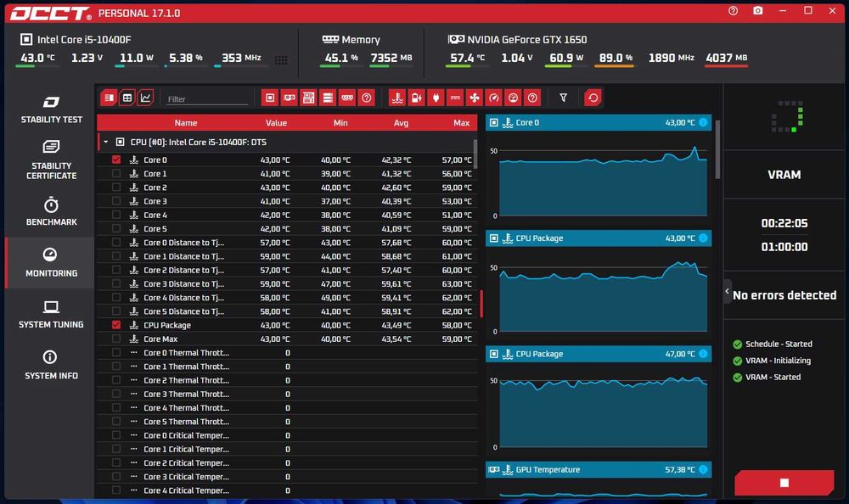The width and height of the screenshot is (849, 504).
Task: Toggle the frequency gauge sensor filter
Action: [494, 98]
